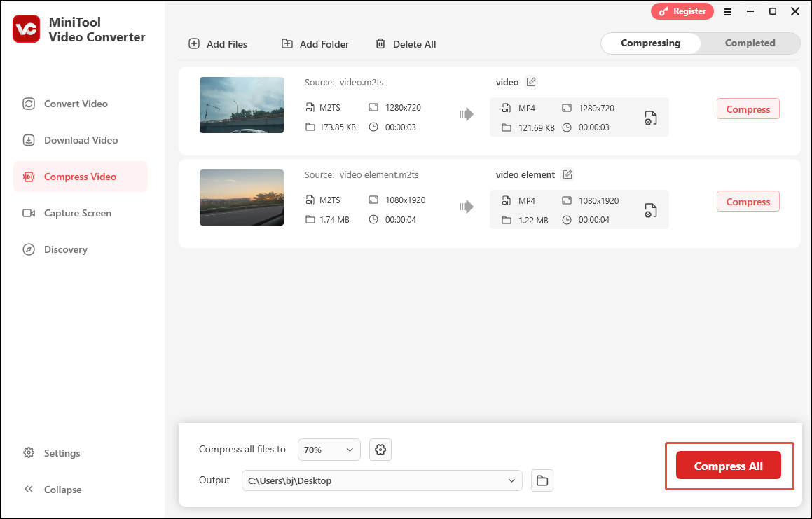Image resolution: width=812 pixels, height=519 pixels.
Task: Open the hamburger menu at top right
Action: tap(728, 11)
